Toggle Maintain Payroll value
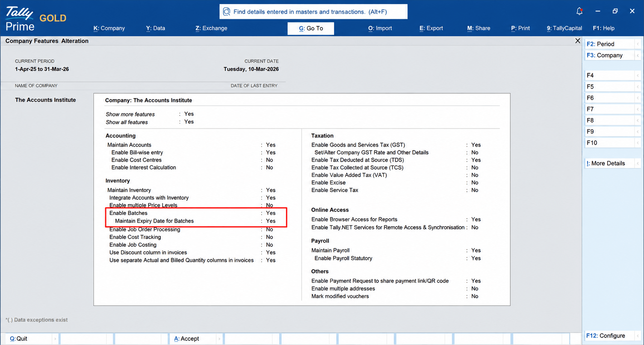The image size is (644, 345). click(476, 250)
